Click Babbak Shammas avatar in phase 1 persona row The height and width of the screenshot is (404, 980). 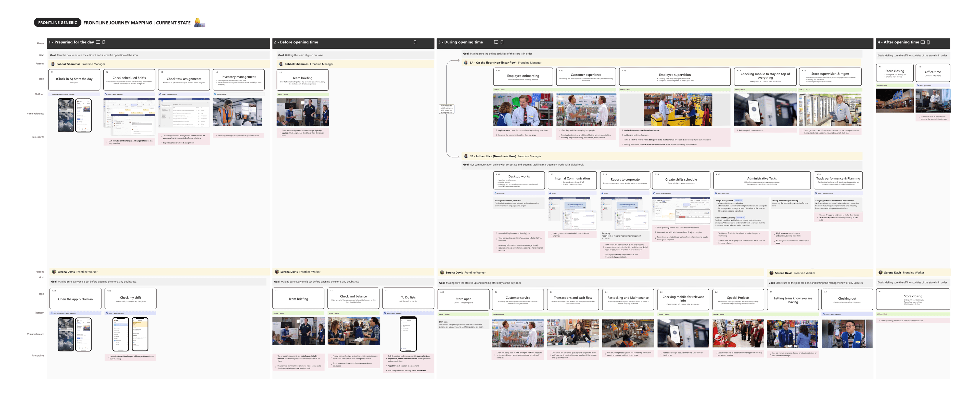point(53,64)
